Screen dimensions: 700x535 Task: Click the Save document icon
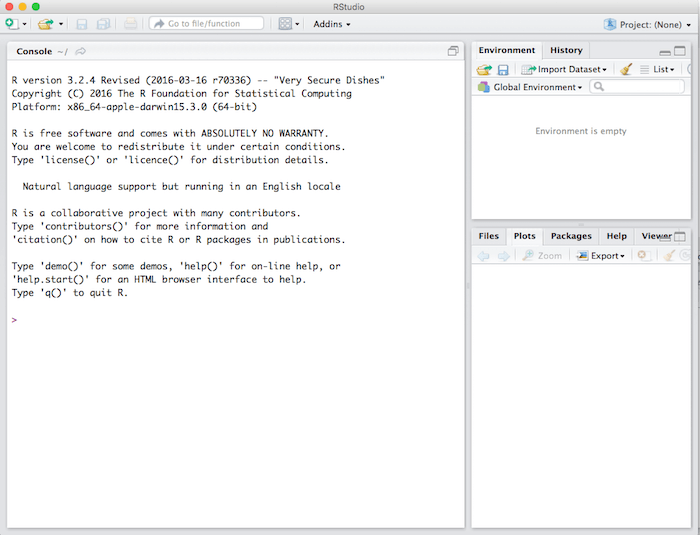coord(82,24)
